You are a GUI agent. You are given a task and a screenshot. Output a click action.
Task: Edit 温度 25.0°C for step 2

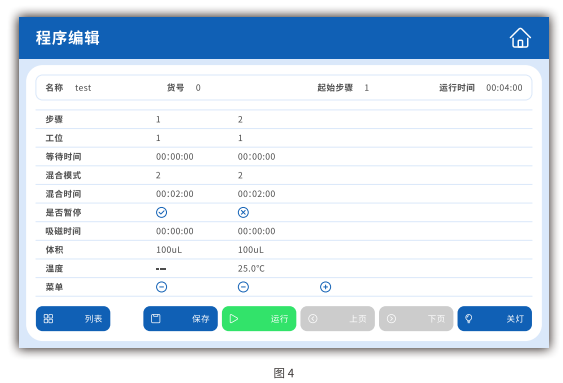251,268
